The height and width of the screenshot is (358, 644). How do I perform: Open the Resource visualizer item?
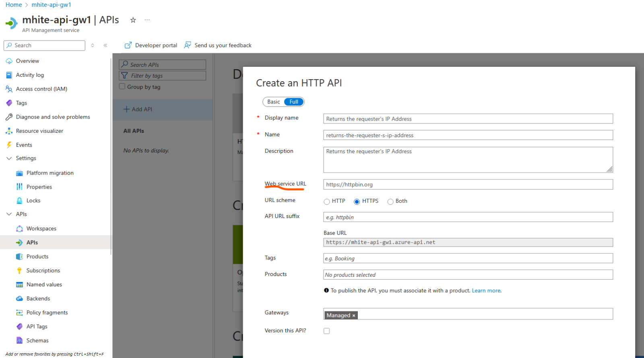pos(39,131)
